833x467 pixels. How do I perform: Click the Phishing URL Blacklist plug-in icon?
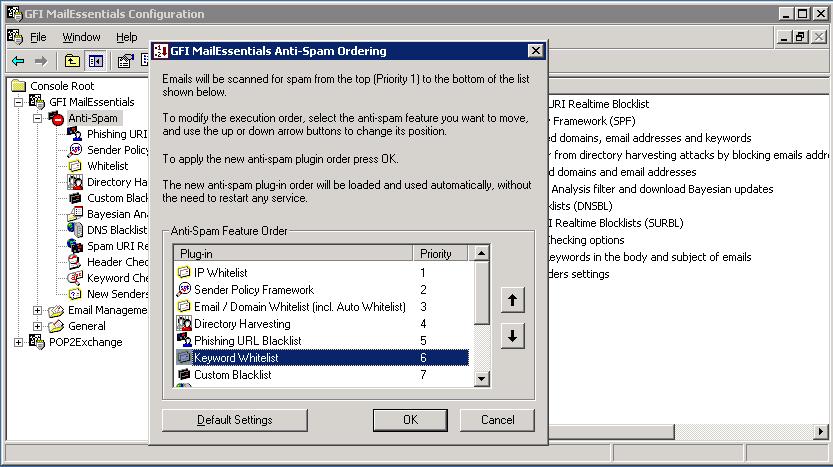(x=184, y=341)
